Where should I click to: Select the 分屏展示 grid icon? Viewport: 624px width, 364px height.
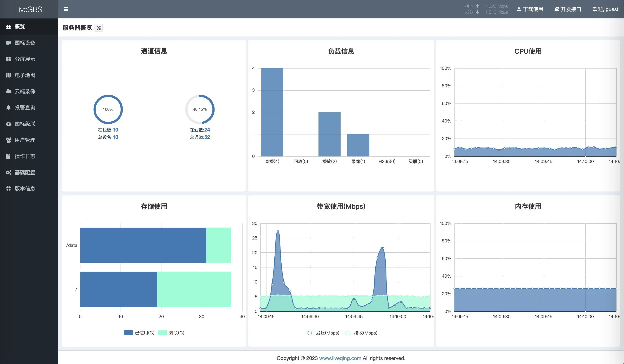point(8,59)
